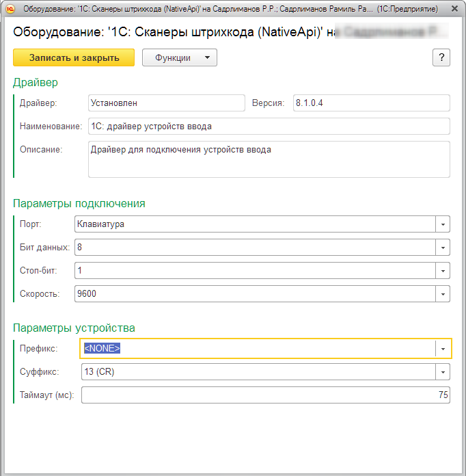This screenshot has height=476, width=466.
Task: Click the 'Версия' field showing 8.1.0.4
Action: [371, 103]
